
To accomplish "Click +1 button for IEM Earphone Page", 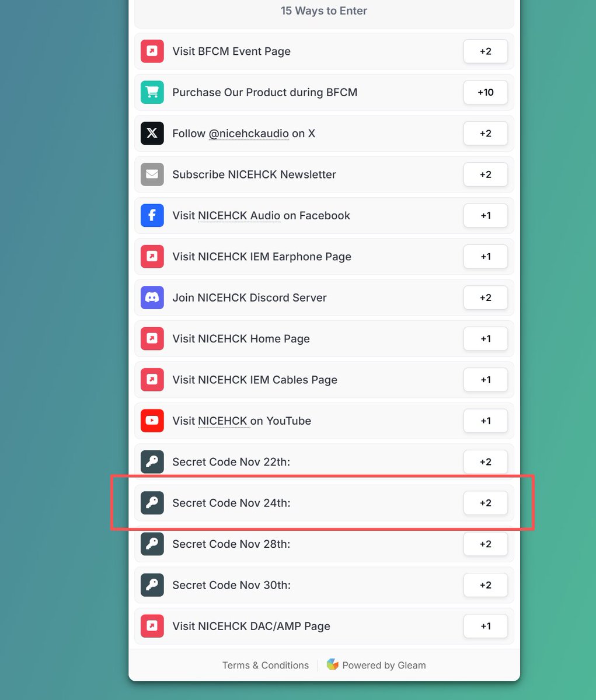I will (x=486, y=257).
